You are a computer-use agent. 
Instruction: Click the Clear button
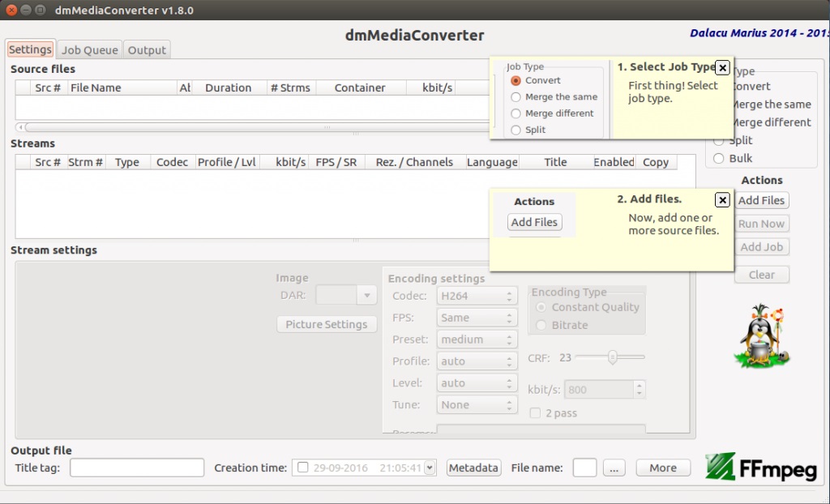(761, 275)
